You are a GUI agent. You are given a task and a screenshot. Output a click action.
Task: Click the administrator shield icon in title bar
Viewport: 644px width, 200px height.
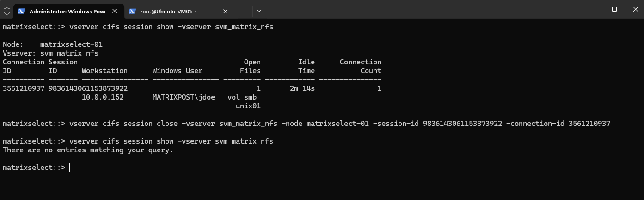click(x=7, y=11)
